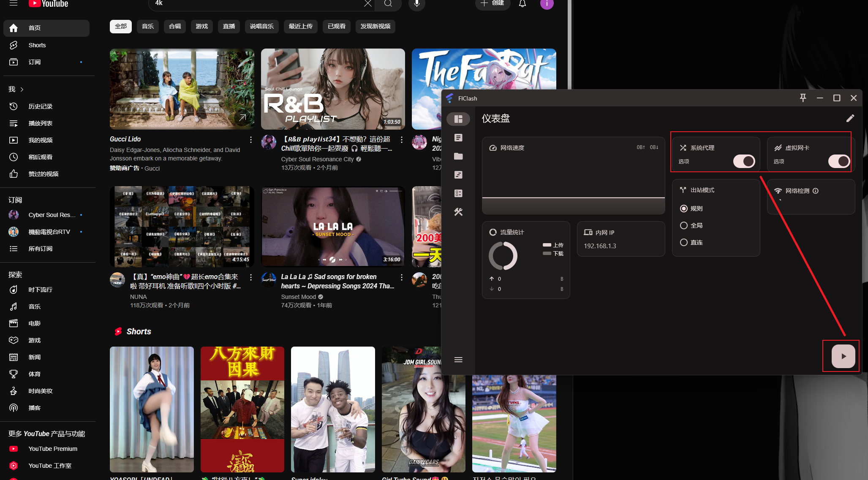Viewport: 868px width, 480px height.
Task: Open the 八方來財 Shorts thumbnail
Action: tap(242, 409)
